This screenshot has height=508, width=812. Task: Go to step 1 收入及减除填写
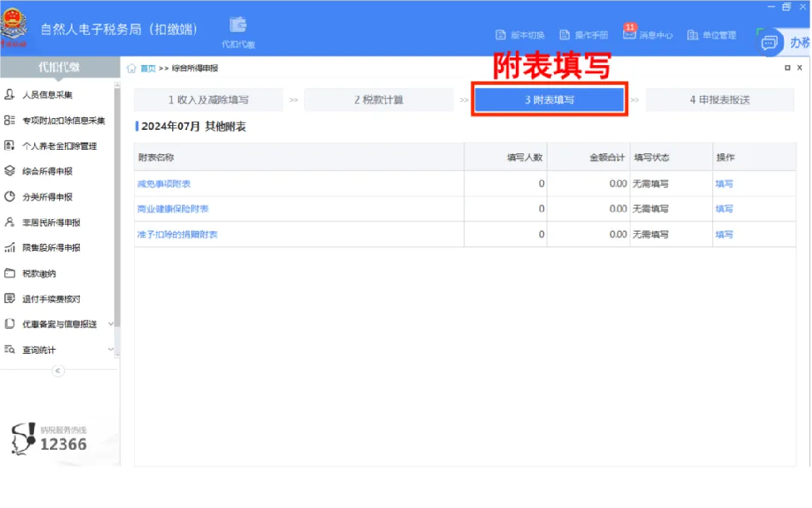(209, 100)
